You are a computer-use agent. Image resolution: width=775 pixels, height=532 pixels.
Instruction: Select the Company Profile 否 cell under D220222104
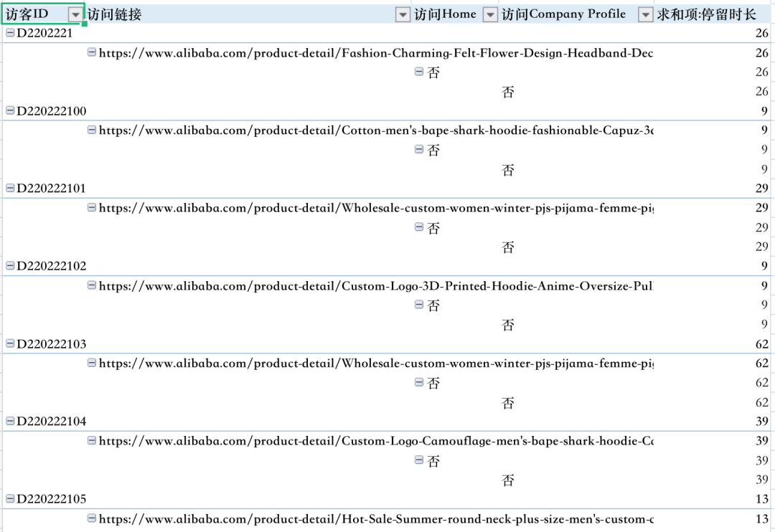(x=508, y=480)
